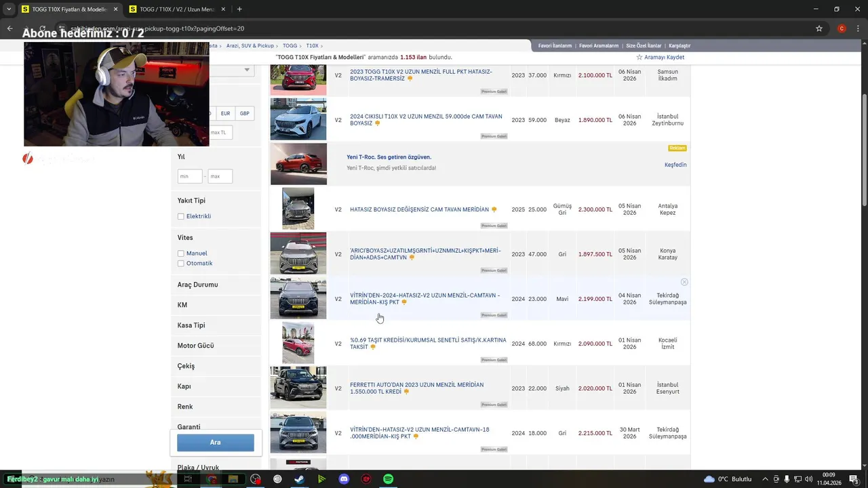Open thumbnail of black Esenyurt T10X
The width and height of the screenshot is (868, 488).
coord(298,388)
